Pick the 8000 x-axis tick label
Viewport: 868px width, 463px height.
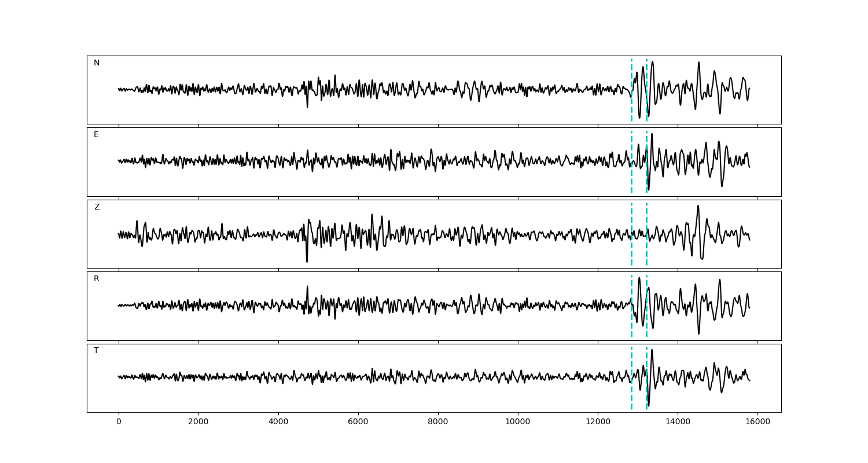(438, 422)
